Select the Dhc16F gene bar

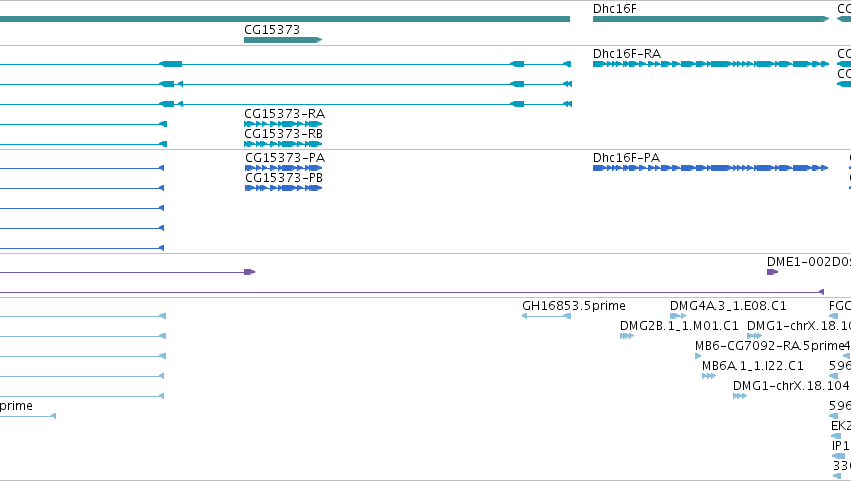[x=711, y=19]
